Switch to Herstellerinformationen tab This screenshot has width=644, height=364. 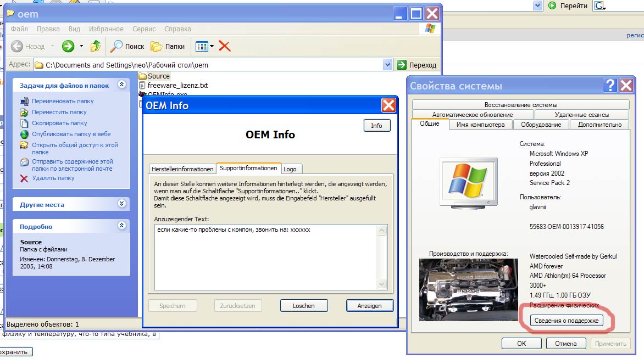182,169
